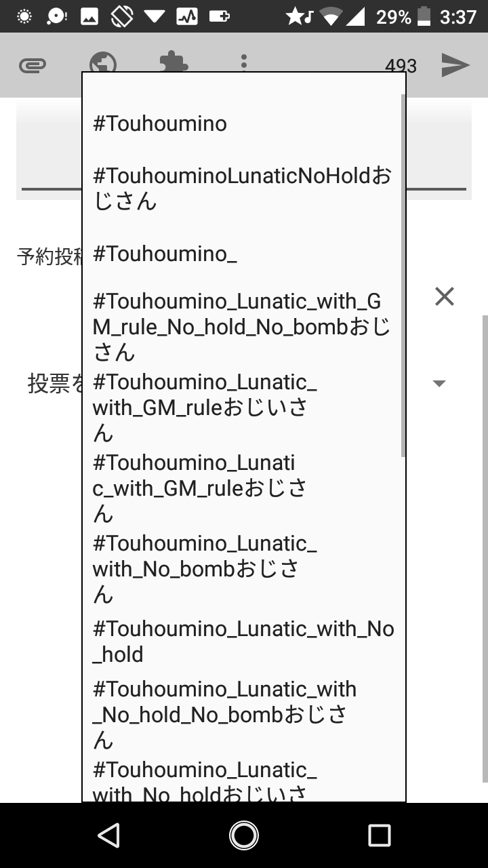This screenshot has height=868, width=488.
Task: Choose #TouhouminoLunaticNoHoldおじさん suggestion
Action: 242,189
